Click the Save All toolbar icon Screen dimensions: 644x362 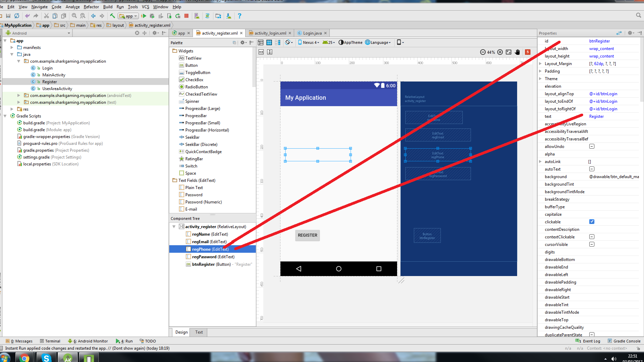(8, 16)
